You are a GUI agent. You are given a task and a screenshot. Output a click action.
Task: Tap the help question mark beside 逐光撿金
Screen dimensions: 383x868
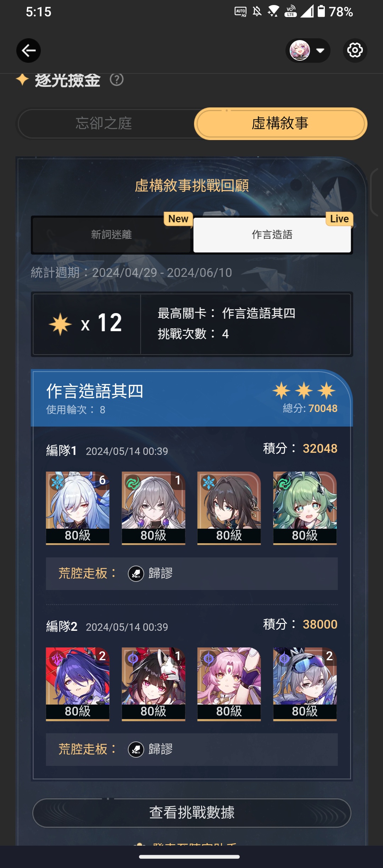coord(117,80)
